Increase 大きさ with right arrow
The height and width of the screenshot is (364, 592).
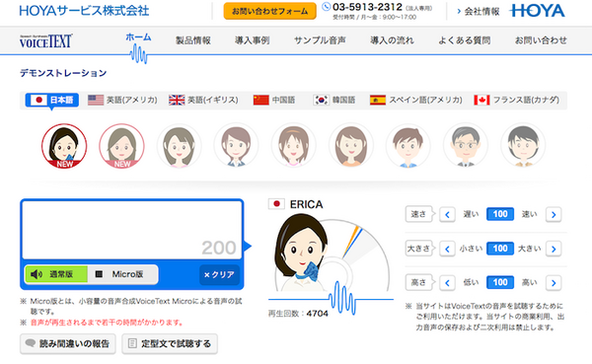click(x=554, y=249)
